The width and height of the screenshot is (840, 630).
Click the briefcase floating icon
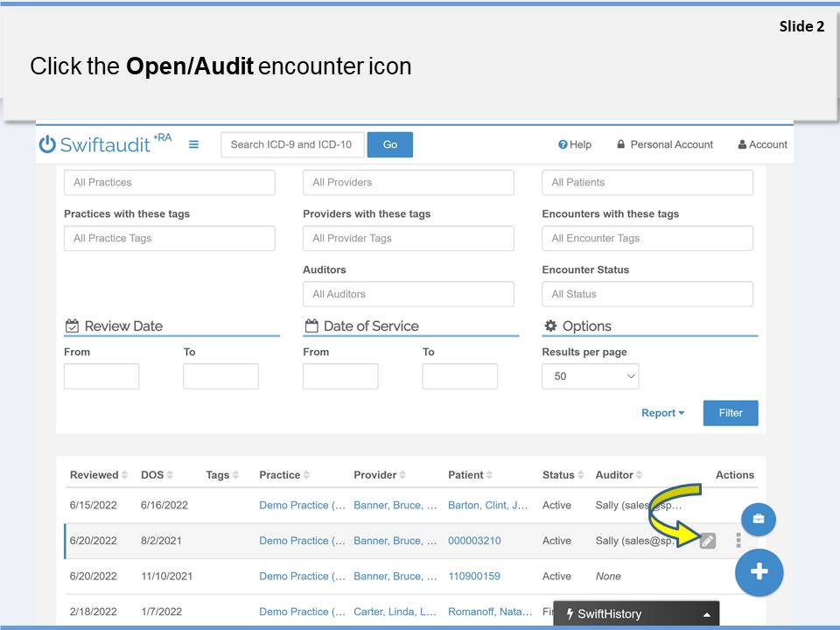coord(758,520)
